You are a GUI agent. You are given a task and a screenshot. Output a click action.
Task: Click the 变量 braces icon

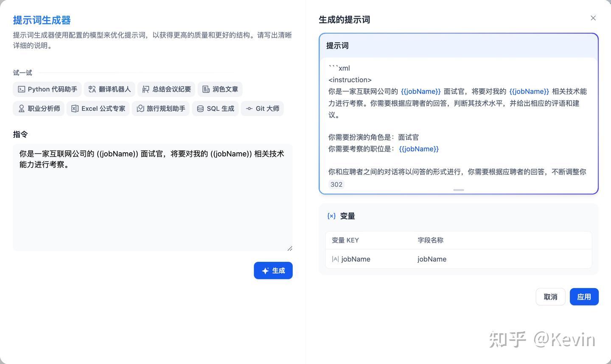coord(331,216)
